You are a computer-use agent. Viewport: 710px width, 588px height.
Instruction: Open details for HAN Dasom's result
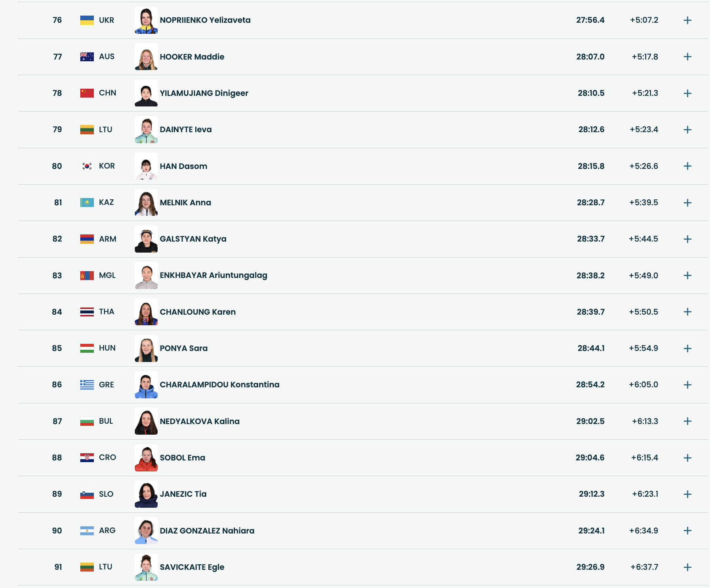tap(687, 166)
